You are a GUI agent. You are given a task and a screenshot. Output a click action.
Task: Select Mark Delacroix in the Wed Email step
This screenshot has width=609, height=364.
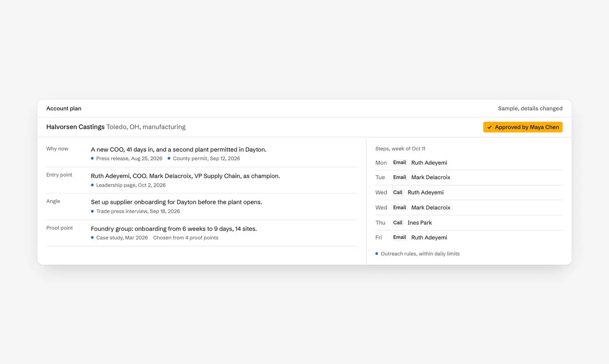coord(431,207)
